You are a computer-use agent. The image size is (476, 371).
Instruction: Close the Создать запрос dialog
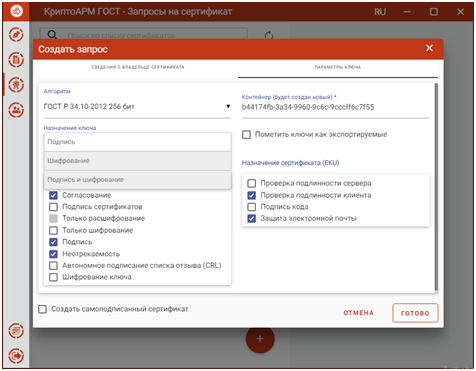(x=429, y=48)
